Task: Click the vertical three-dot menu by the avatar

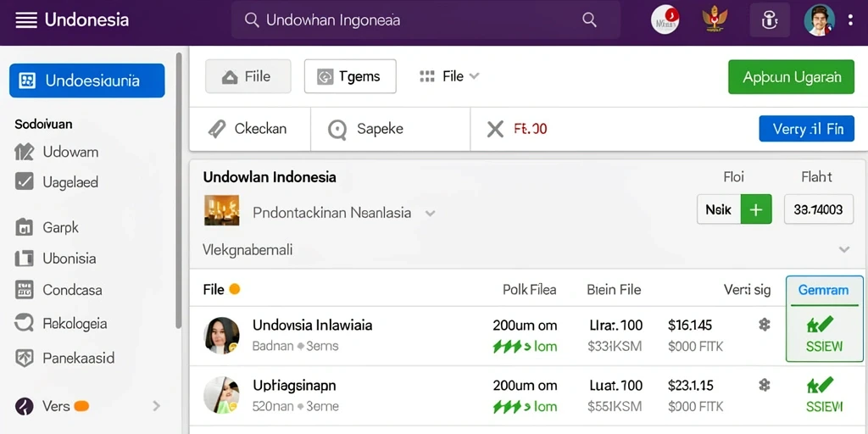Action: click(x=850, y=20)
